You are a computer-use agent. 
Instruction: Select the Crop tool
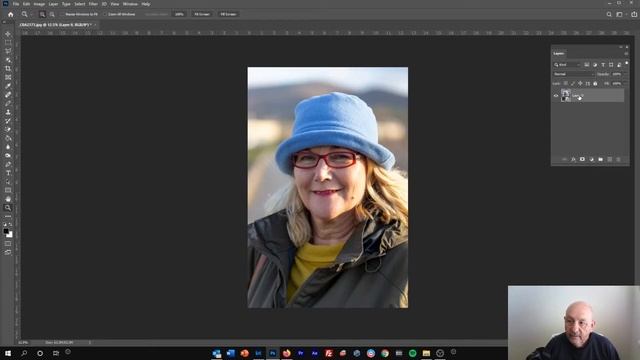tap(8, 69)
